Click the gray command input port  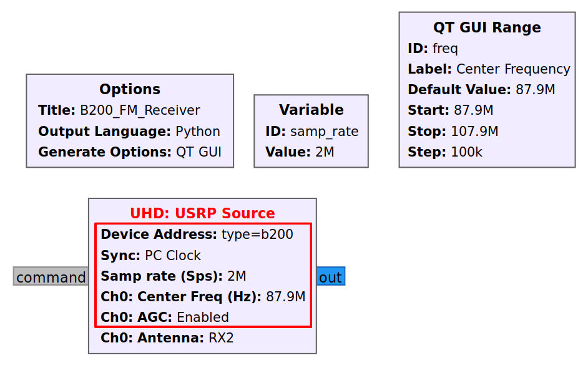pyautogui.click(x=51, y=277)
